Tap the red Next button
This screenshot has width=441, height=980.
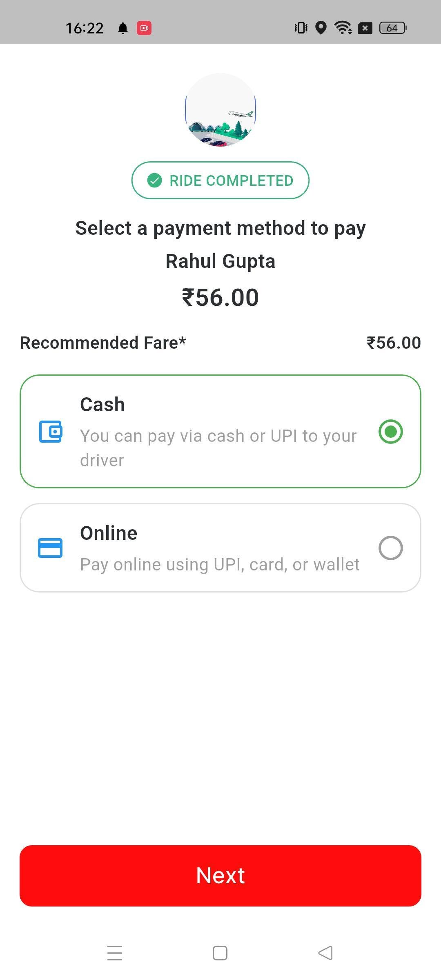click(x=220, y=875)
